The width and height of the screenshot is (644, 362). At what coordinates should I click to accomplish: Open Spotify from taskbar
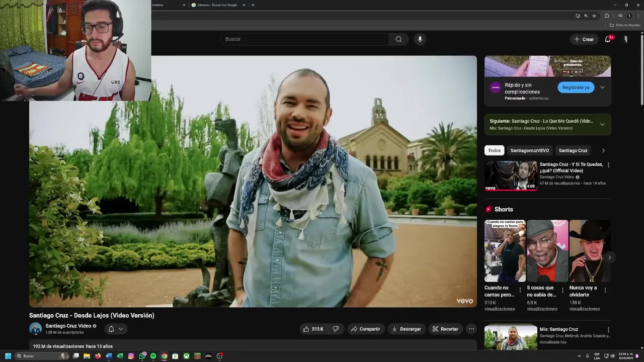point(153,356)
